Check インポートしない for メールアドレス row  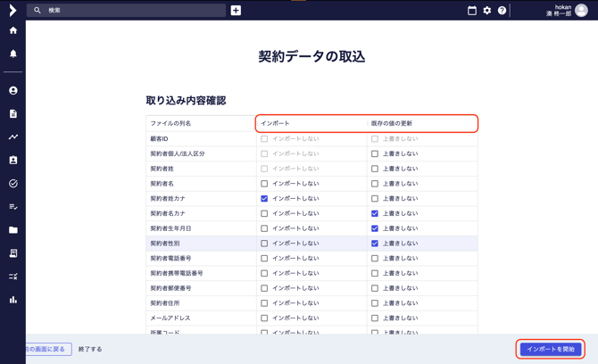[x=264, y=318]
